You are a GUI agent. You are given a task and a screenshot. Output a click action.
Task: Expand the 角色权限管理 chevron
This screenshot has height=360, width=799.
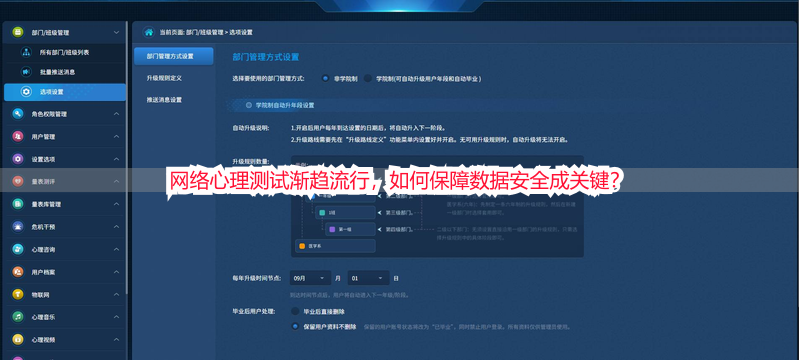(116, 114)
